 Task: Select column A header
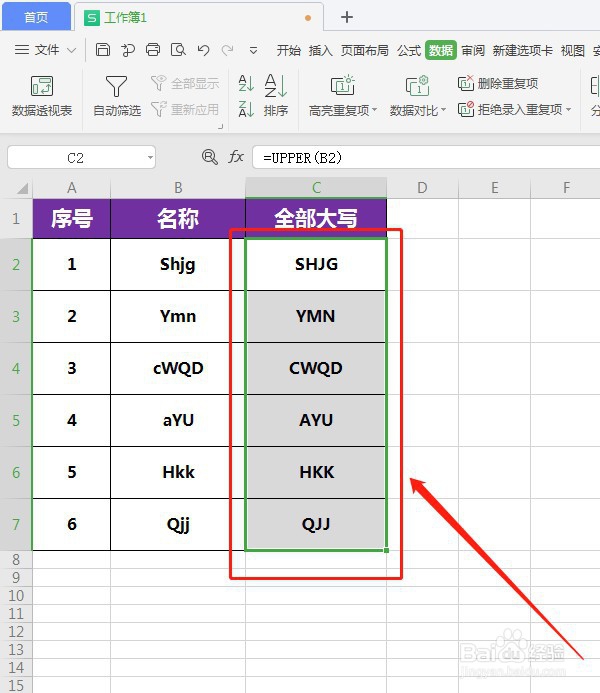[x=72, y=188]
